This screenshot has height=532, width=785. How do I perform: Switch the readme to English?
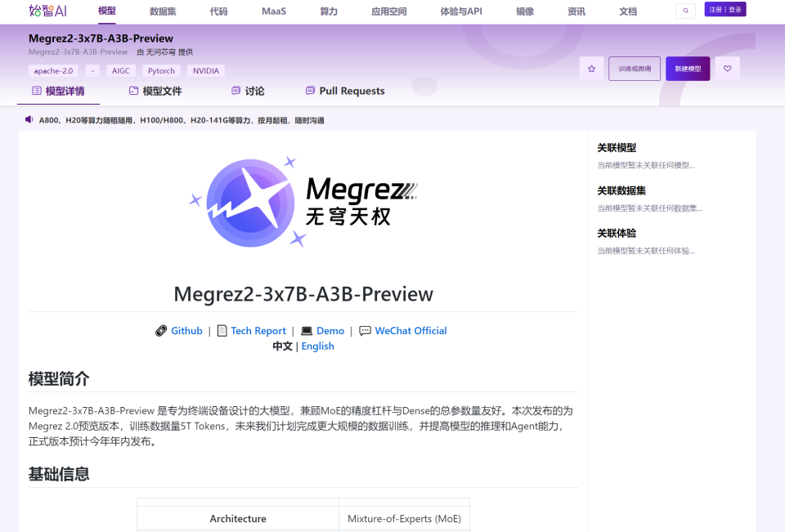tap(317, 346)
